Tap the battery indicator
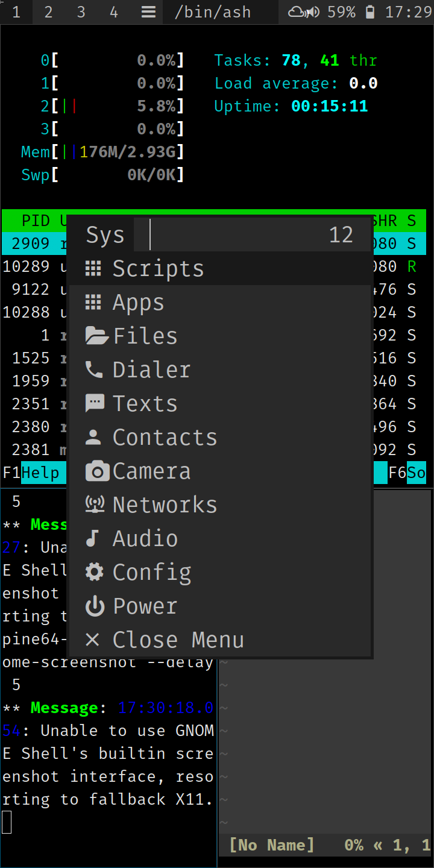The width and height of the screenshot is (434, 868). 368,11
